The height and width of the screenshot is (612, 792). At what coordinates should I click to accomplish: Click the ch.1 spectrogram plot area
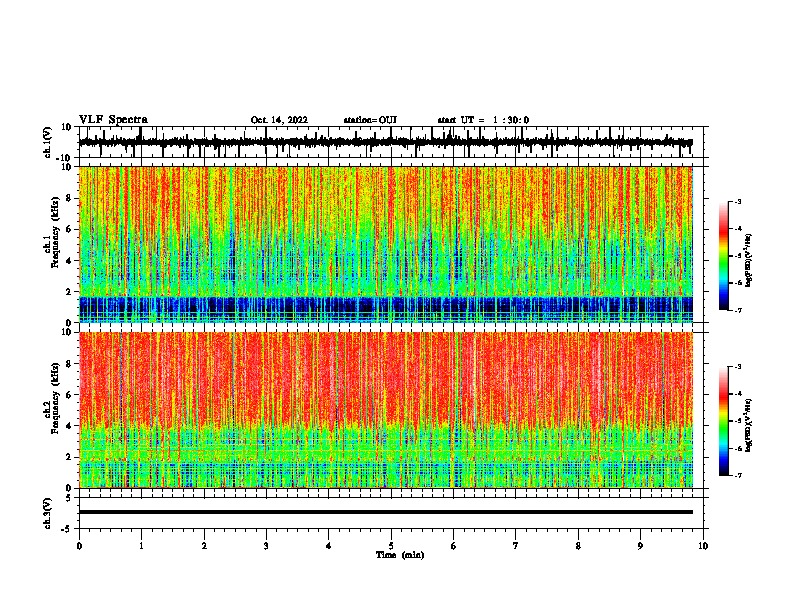(x=386, y=244)
